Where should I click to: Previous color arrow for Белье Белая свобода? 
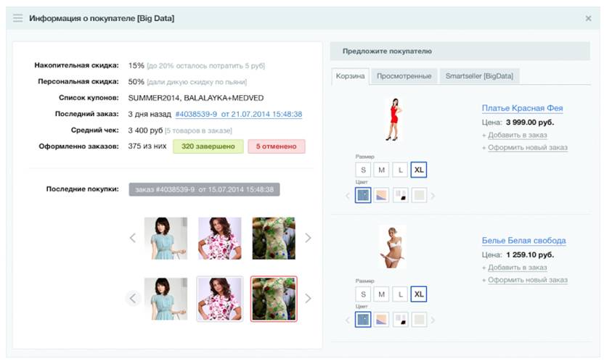[x=348, y=319]
